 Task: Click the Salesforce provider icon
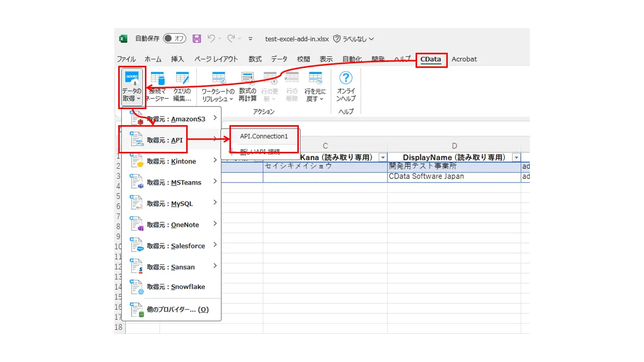point(136,246)
